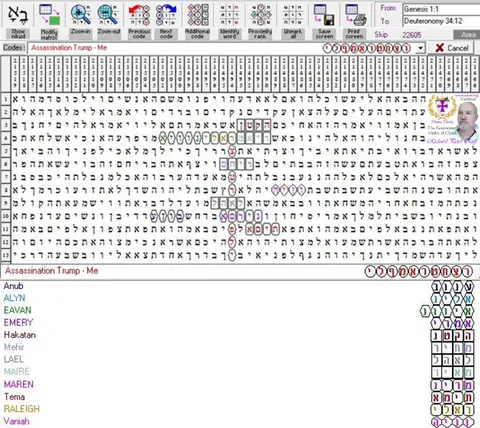Screen dimensions: 480x428
Task: Select the RALEIGH code entry
Action: [x=22, y=409]
